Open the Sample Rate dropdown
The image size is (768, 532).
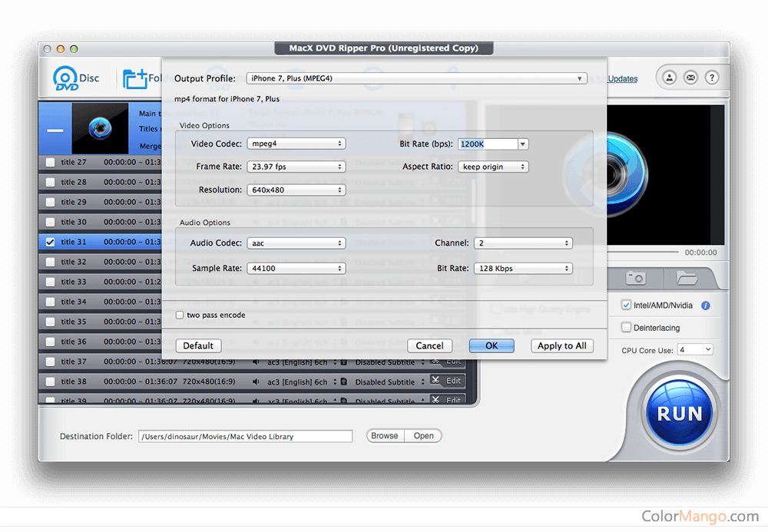point(296,268)
